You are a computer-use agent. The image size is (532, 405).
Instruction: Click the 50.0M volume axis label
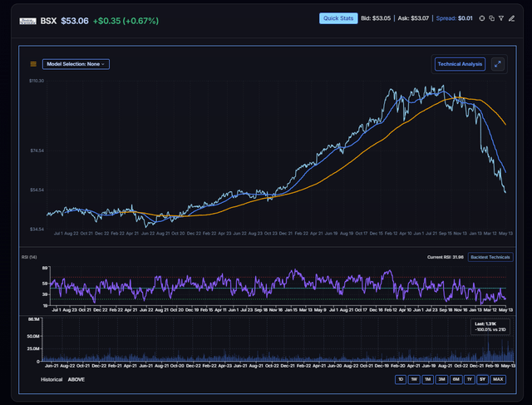(x=33, y=336)
